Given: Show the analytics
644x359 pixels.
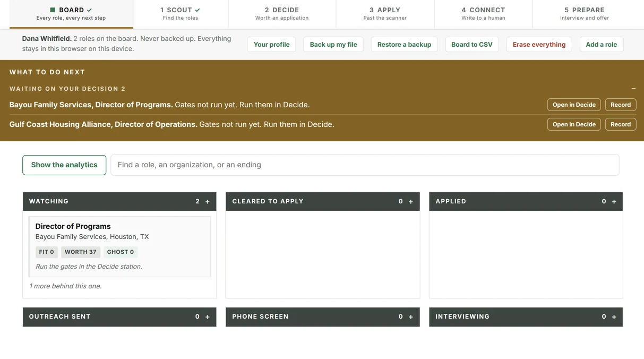Looking at the screenshot, I should (64, 165).
